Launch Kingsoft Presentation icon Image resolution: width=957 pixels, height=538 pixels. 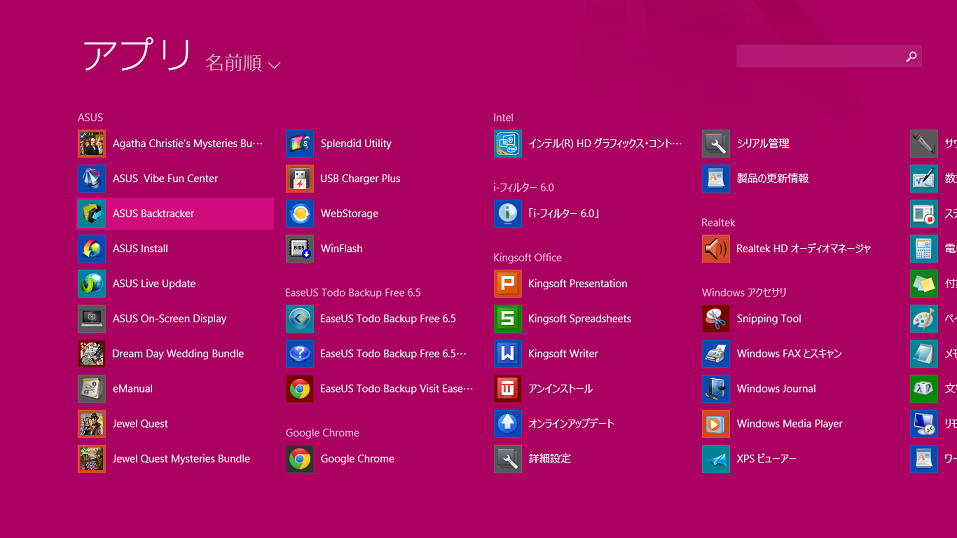(508, 283)
